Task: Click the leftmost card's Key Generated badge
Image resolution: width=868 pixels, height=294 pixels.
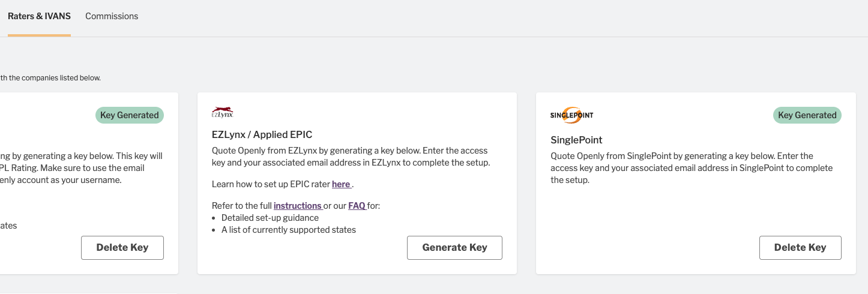Action: click(x=130, y=115)
